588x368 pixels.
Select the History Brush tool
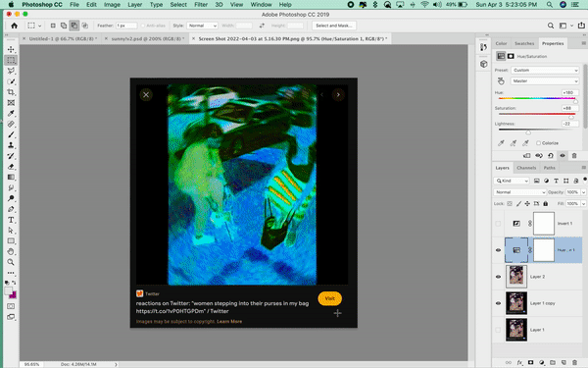pos(11,156)
